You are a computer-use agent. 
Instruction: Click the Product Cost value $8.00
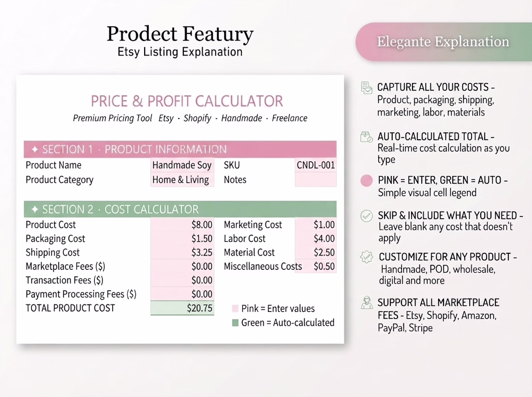pyautogui.click(x=182, y=225)
